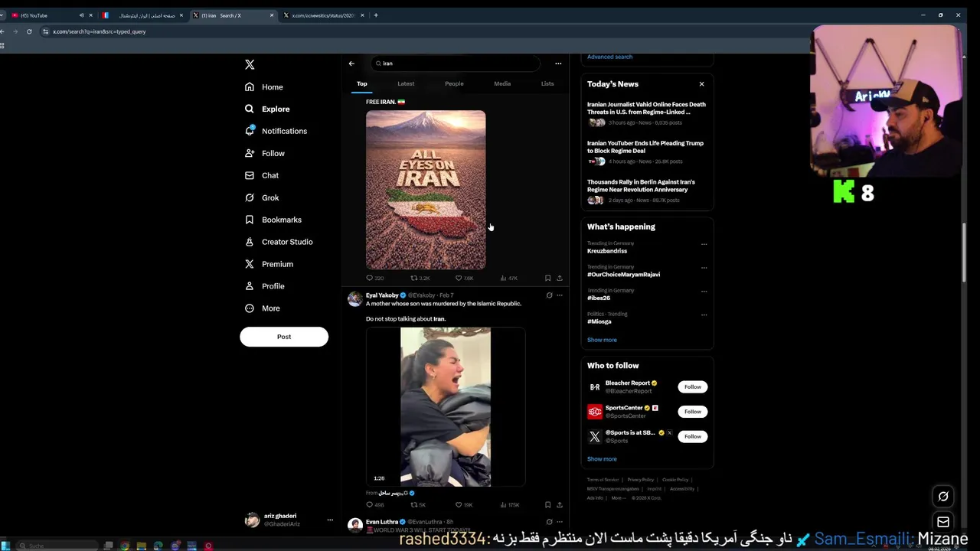Open the All Eyes On Iran image
Image resolution: width=980 pixels, height=551 pixels.
pos(426,190)
